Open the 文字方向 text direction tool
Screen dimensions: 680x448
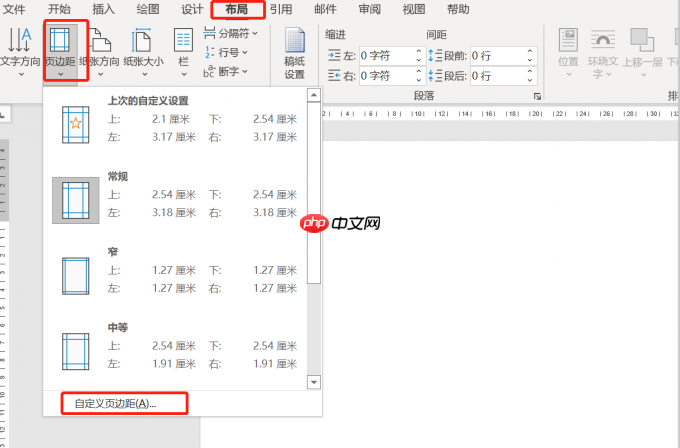pos(20,51)
